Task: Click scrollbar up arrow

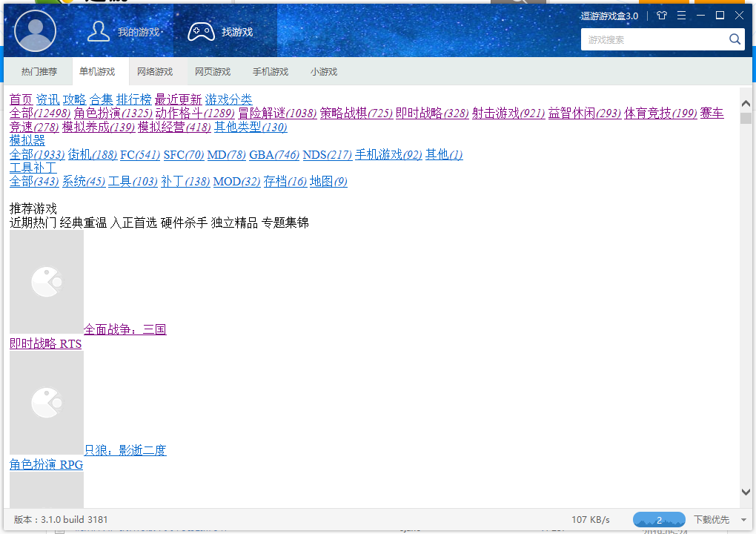Action: click(746, 103)
